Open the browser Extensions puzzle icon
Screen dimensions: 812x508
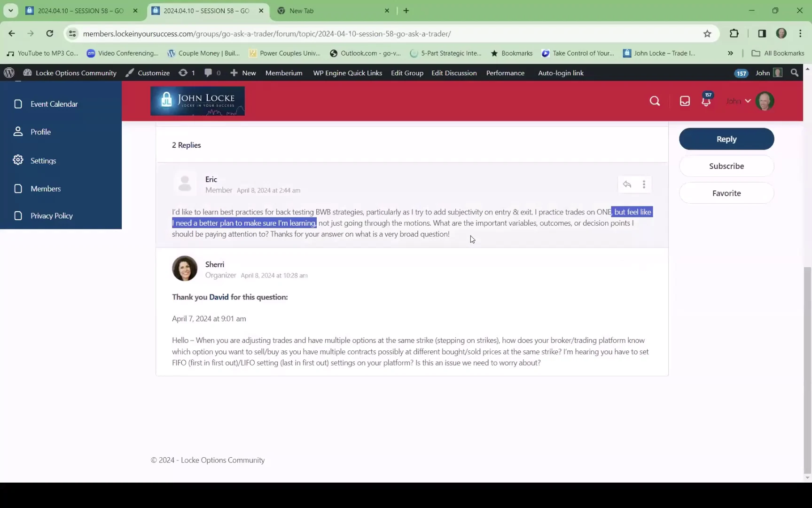click(734, 33)
